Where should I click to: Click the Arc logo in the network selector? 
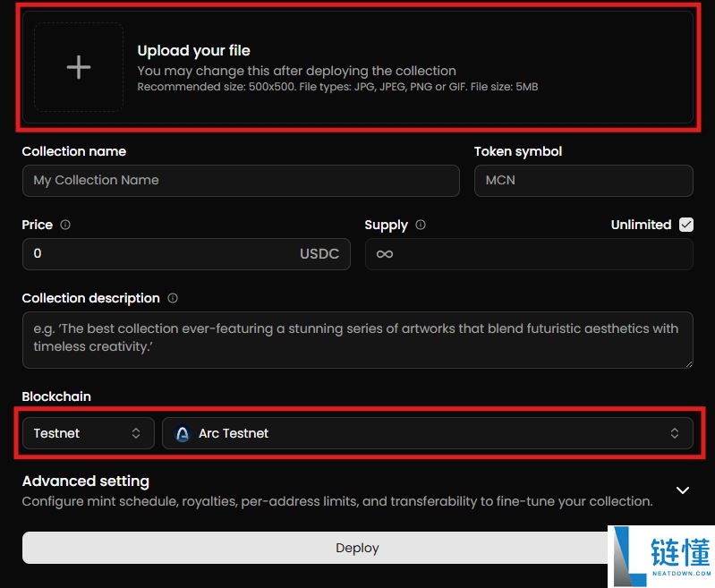(x=183, y=433)
